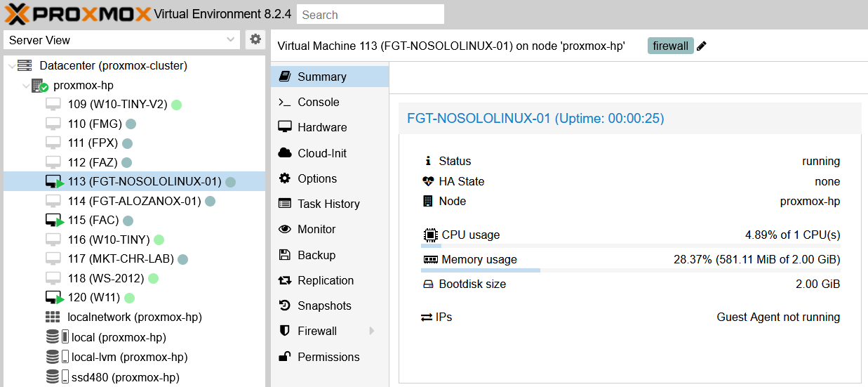868x387 pixels.
Task: Open the Server View dropdown
Action: click(122, 40)
